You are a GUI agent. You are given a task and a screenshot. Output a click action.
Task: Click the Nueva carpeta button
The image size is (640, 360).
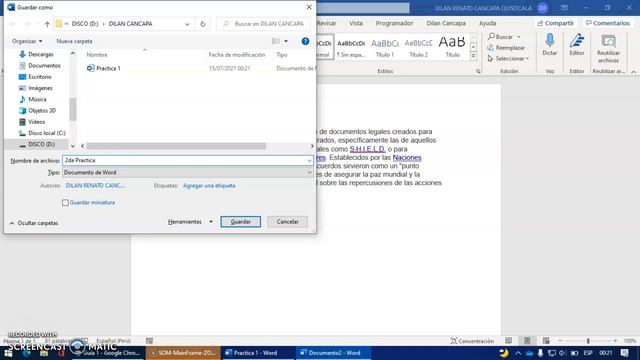74,41
